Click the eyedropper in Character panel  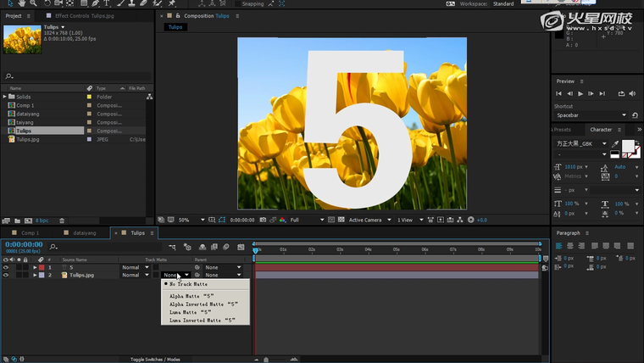pos(613,143)
